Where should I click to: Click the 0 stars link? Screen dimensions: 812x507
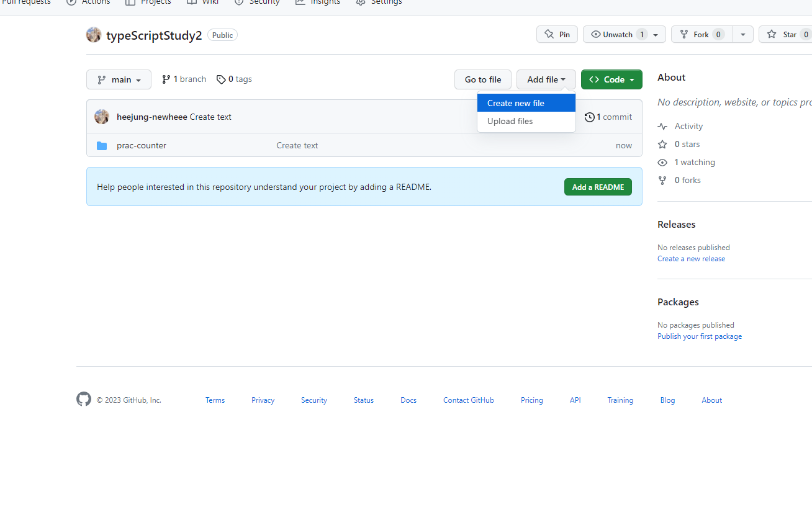point(687,144)
